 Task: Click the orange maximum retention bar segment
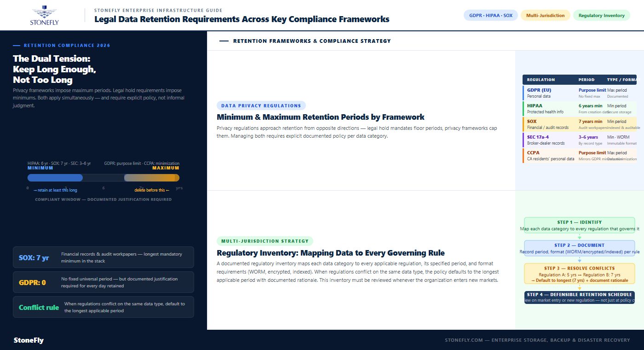click(152, 178)
